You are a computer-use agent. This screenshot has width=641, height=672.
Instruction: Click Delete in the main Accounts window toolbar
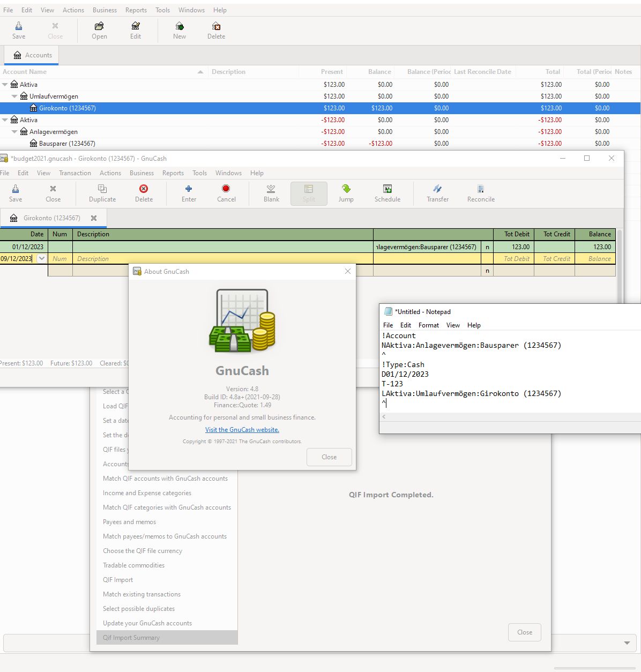(x=216, y=31)
